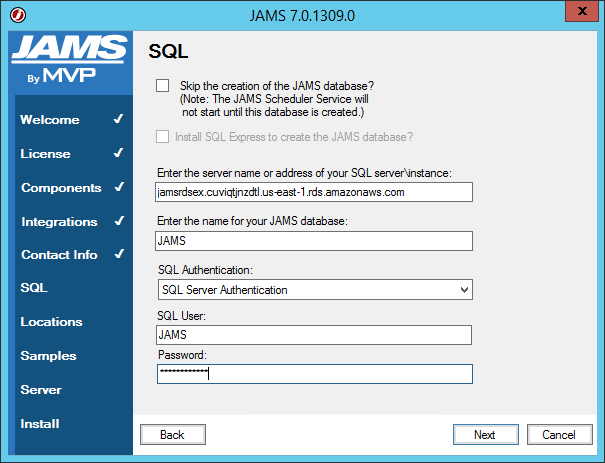Click the 'SQL User:' label
The height and width of the screenshot is (463, 605).
(181, 316)
